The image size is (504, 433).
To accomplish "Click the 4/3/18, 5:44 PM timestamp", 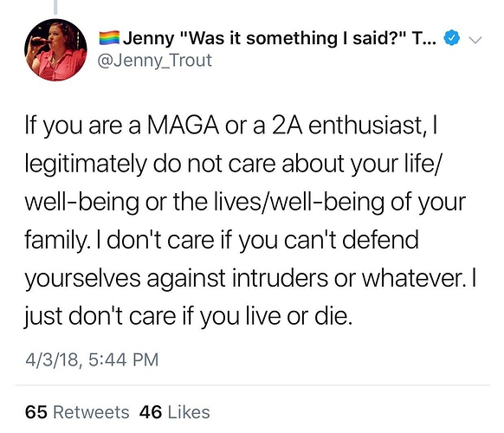I will point(92,359).
